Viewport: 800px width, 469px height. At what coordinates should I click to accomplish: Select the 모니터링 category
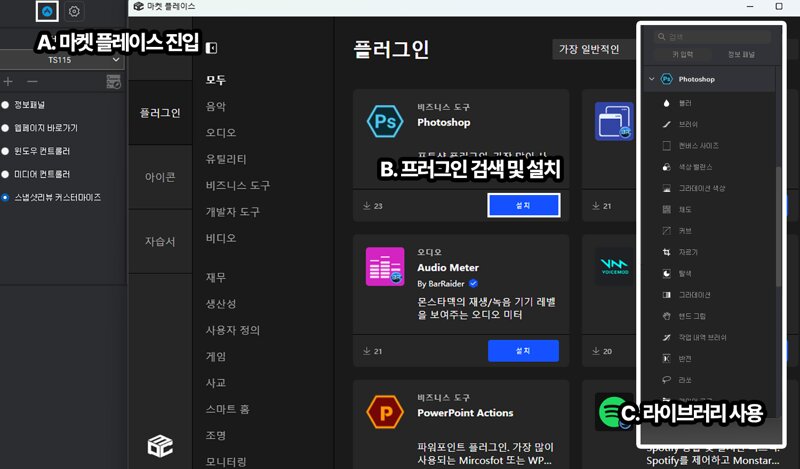pyautogui.click(x=226, y=462)
